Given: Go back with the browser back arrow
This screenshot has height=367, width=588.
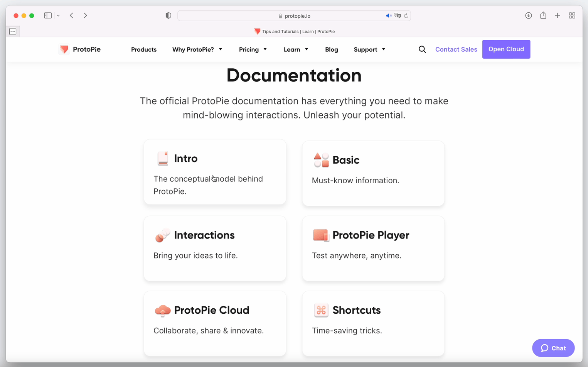Looking at the screenshot, I should tap(72, 15).
